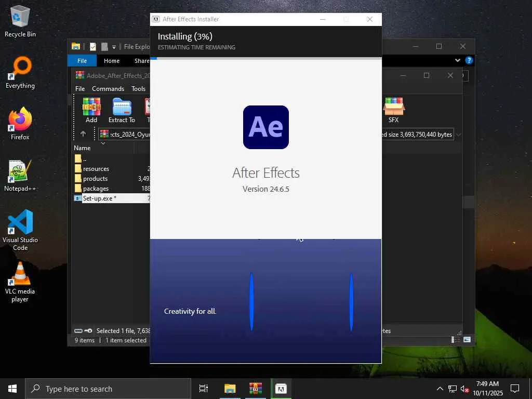Click the '1 item selected' status text
Screen dimensions: 532x399
pyautogui.click(x=126, y=340)
